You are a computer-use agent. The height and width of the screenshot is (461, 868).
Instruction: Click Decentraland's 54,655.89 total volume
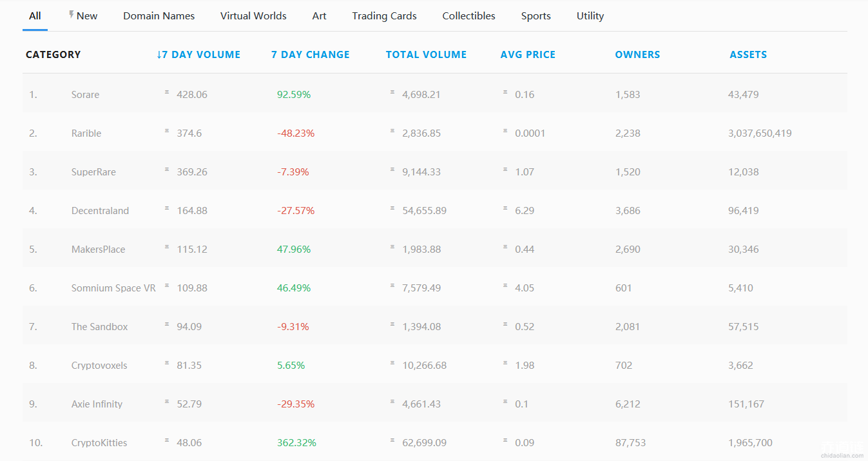[x=424, y=211]
